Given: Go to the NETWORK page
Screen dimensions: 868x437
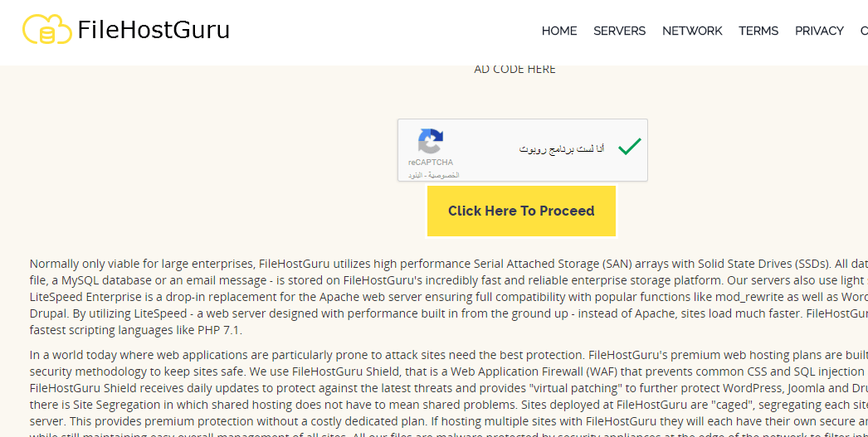Looking at the screenshot, I should click(x=692, y=31).
